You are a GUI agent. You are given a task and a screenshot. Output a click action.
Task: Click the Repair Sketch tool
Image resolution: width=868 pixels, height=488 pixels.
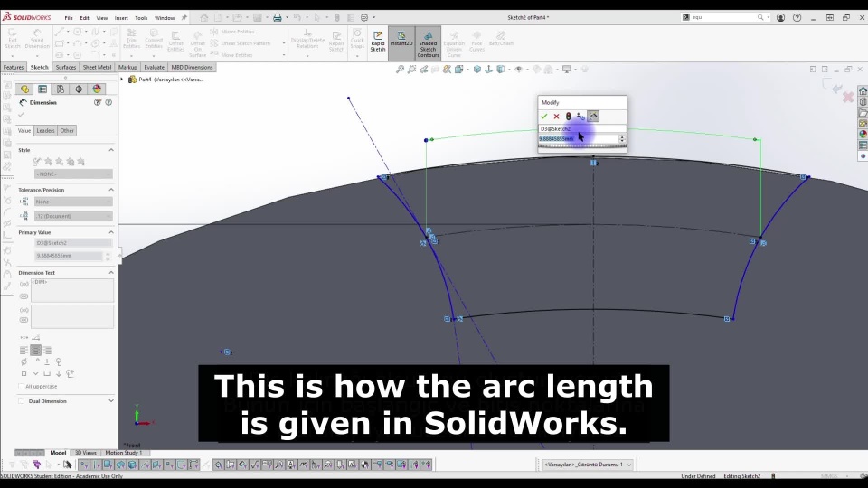[336, 42]
